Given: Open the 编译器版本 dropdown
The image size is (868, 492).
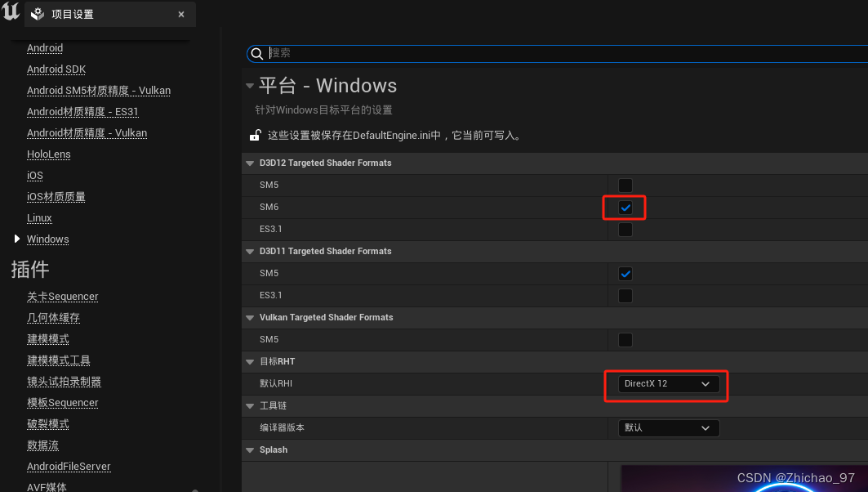Looking at the screenshot, I should pos(668,427).
